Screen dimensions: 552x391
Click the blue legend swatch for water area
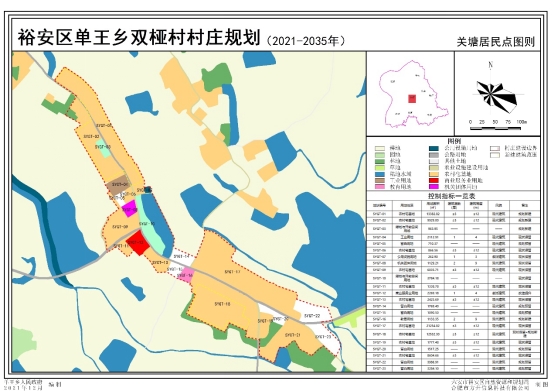[x=380, y=174]
